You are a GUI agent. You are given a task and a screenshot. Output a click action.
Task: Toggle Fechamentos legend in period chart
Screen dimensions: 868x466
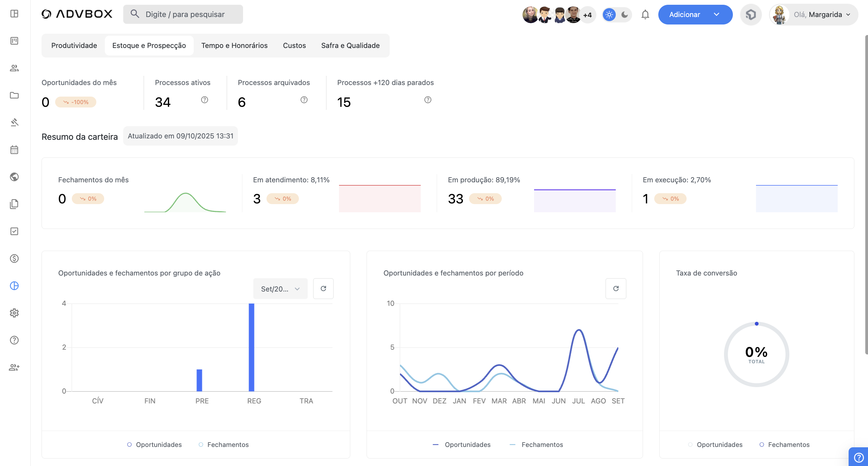(x=536, y=445)
